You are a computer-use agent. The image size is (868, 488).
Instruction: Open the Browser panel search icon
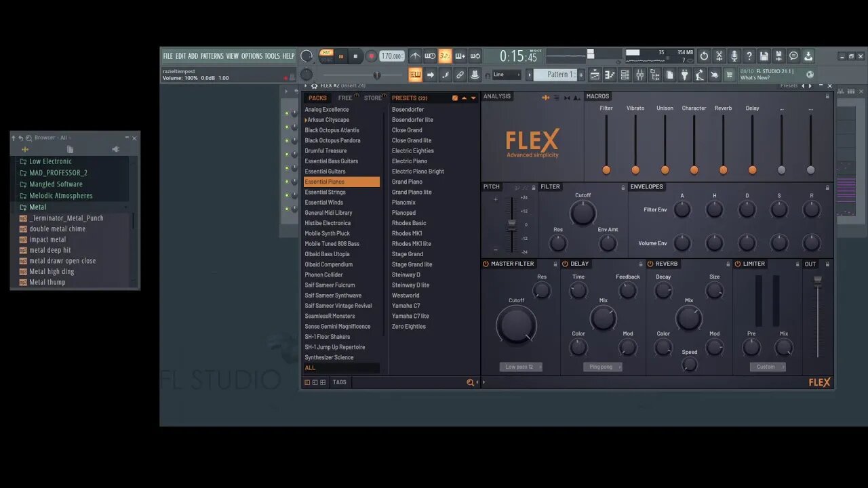pos(28,138)
